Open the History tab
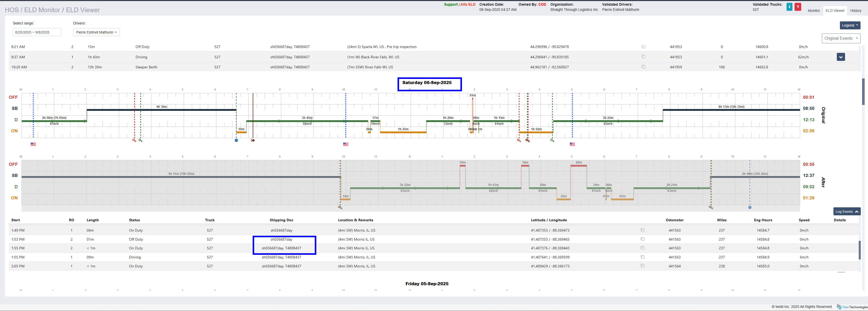The height and width of the screenshot is (311, 868). tap(856, 11)
